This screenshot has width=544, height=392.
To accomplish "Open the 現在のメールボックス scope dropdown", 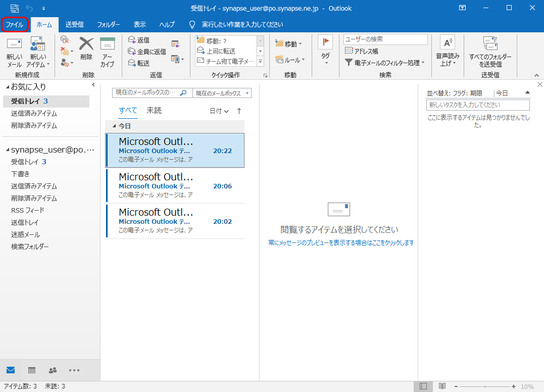I will [222, 93].
